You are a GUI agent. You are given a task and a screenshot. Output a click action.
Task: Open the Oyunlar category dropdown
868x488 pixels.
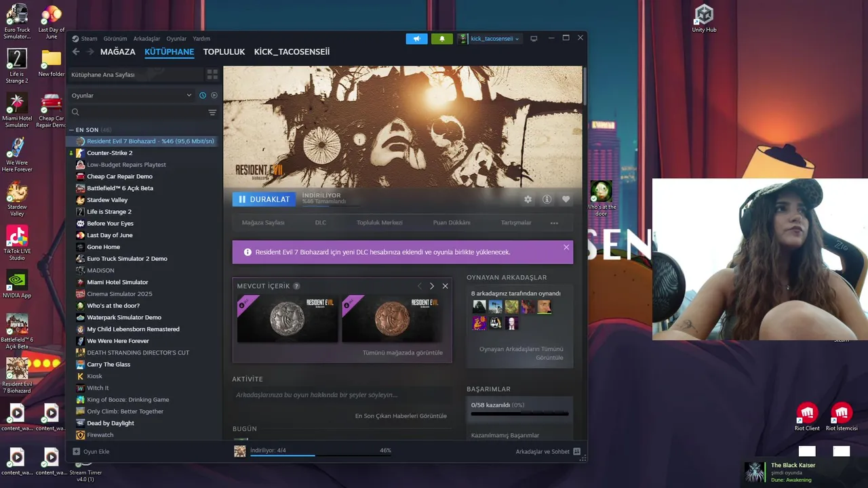click(132, 96)
